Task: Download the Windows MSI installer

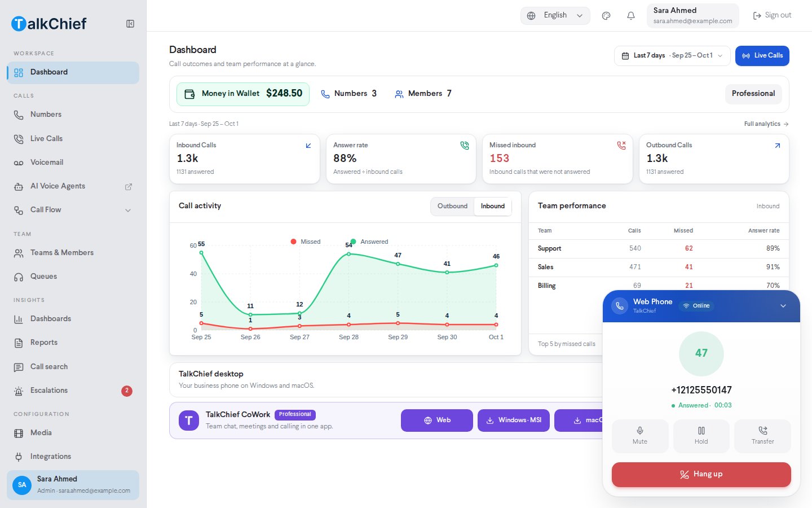Action: coord(514,421)
